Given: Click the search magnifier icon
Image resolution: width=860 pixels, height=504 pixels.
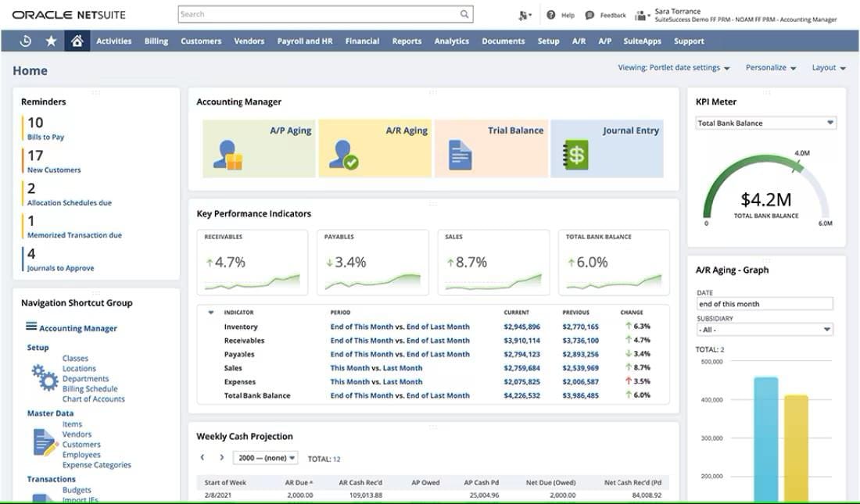Looking at the screenshot, I should click(464, 14).
